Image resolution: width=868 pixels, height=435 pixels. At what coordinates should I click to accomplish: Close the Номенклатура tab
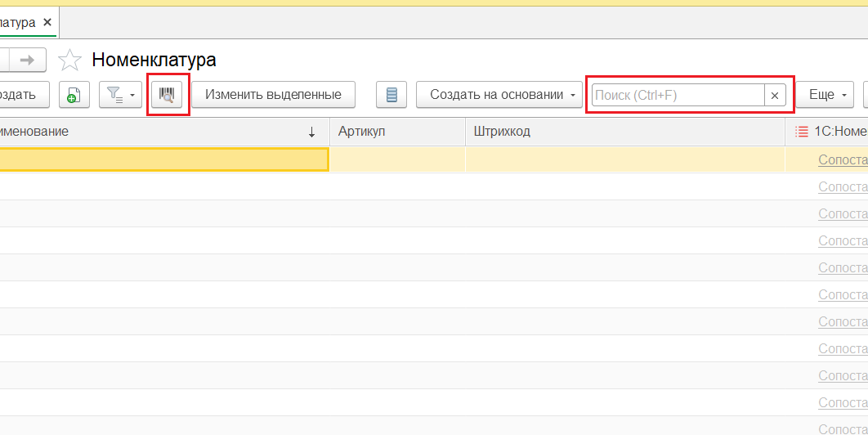(47, 22)
